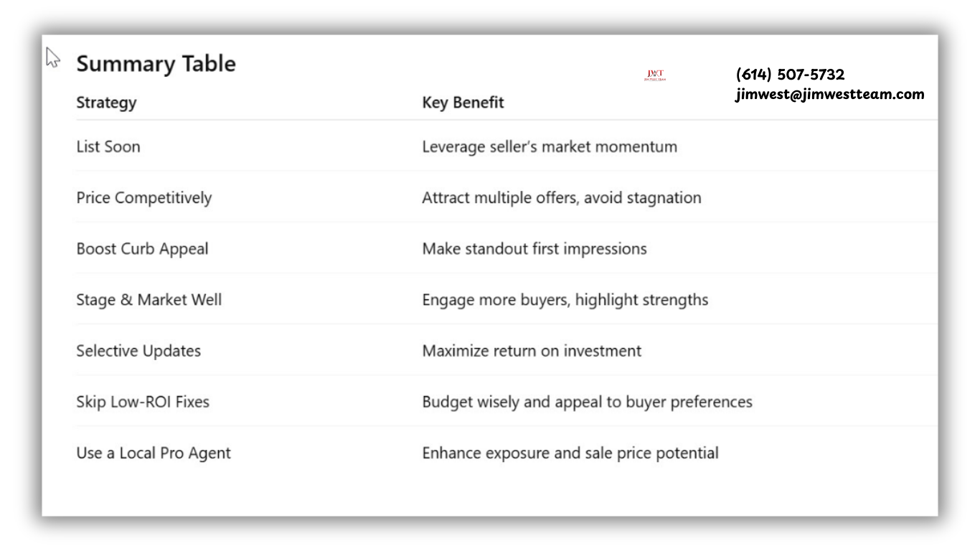Image resolution: width=980 pixels, height=551 pixels.
Task: Select the Budget wisely benefit text
Action: pyautogui.click(x=587, y=402)
